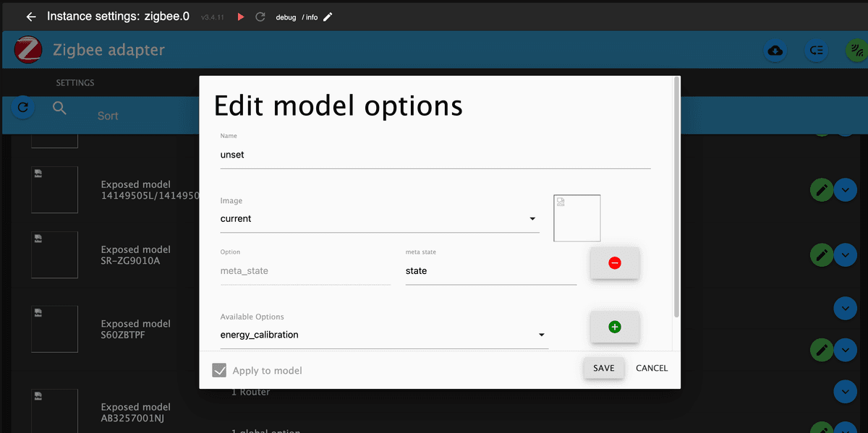Screen dimensions: 868x433
Task: Click the Name field containing unset
Action: 435,155
